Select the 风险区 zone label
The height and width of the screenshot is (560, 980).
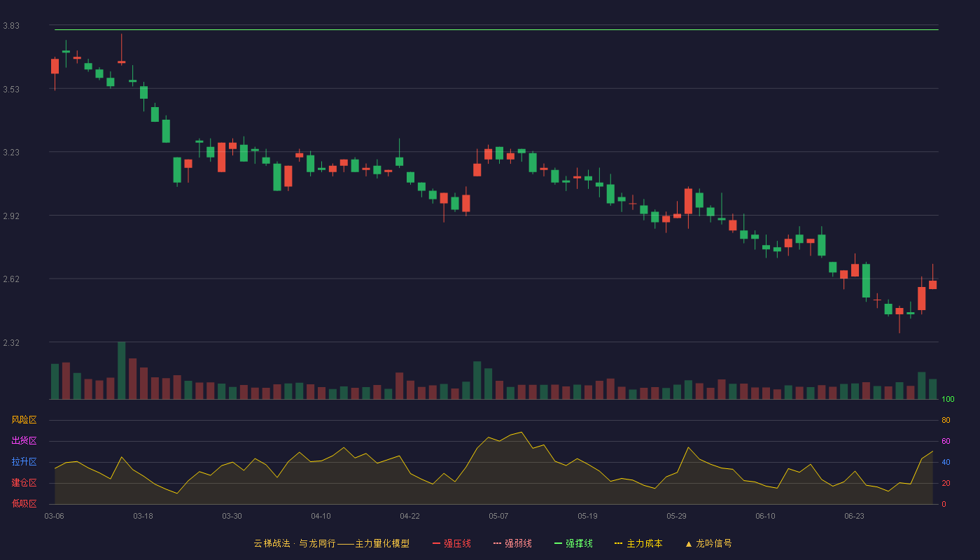24,420
